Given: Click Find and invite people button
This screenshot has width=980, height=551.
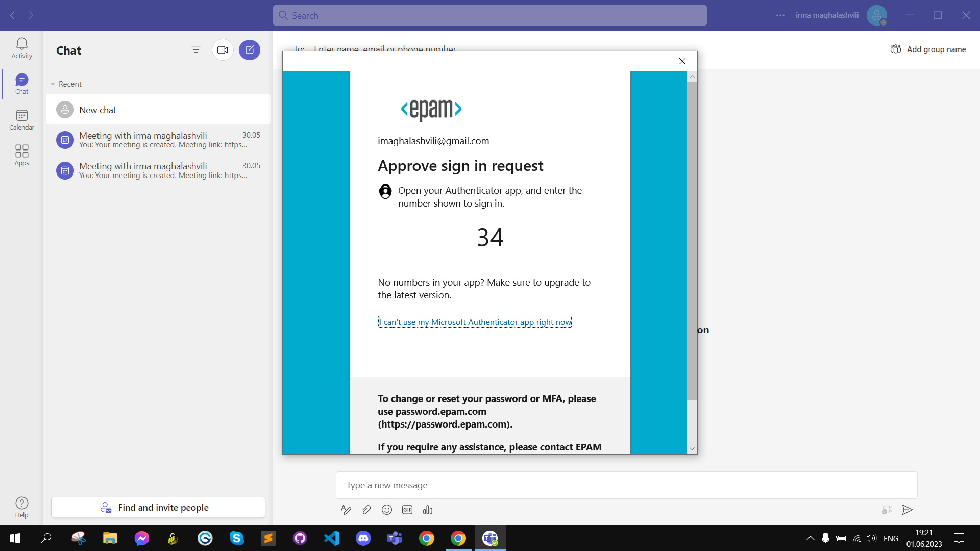Looking at the screenshot, I should coord(158,507).
